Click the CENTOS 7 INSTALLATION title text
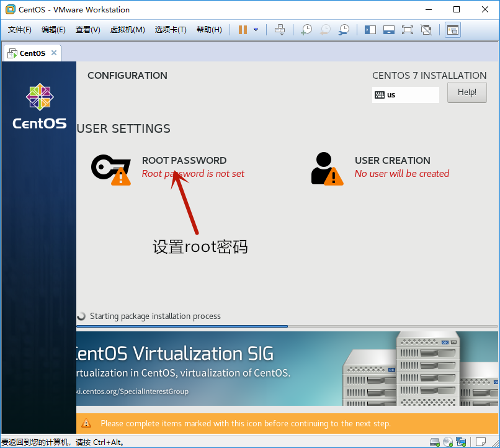This screenshot has height=448, width=500. click(429, 76)
